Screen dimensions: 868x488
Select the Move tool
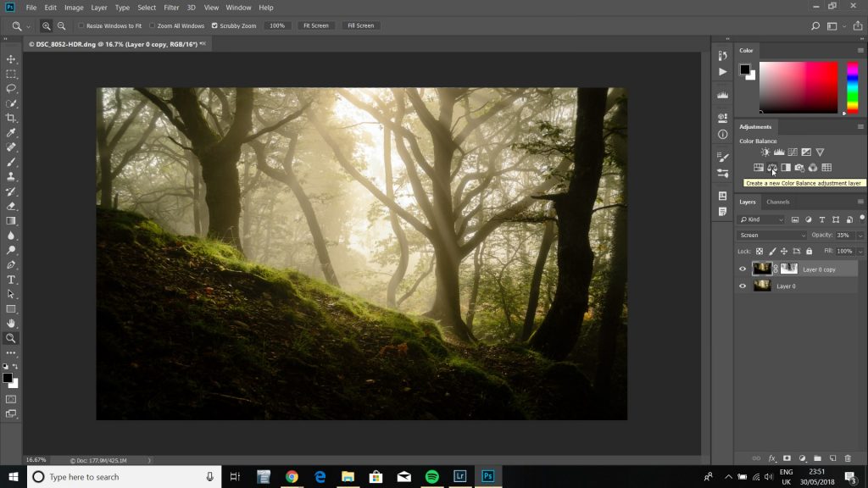(11, 59)
